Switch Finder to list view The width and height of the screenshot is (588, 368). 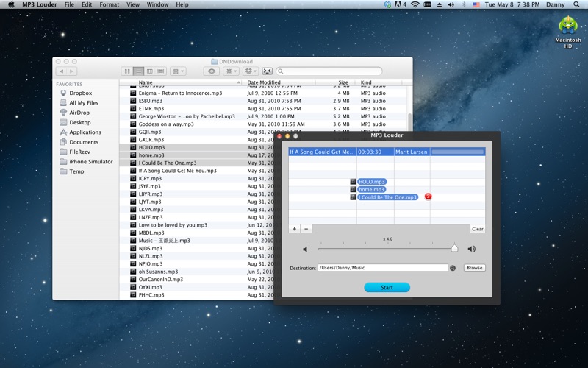(x=138, y=71)
